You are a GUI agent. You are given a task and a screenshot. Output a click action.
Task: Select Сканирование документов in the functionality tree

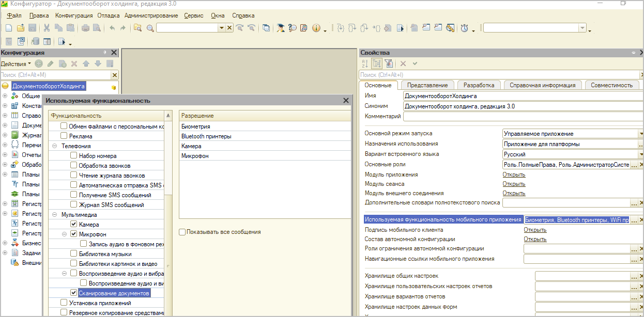[114, 293]
